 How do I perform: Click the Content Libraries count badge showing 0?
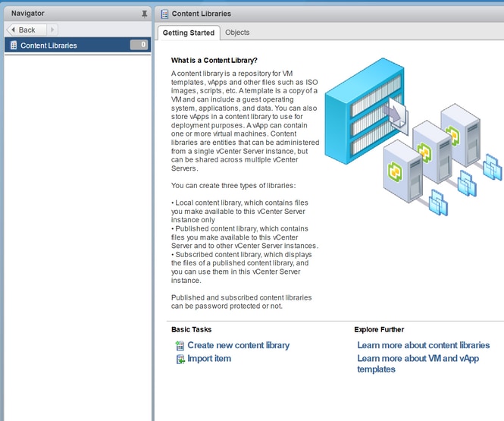point(139,45)
